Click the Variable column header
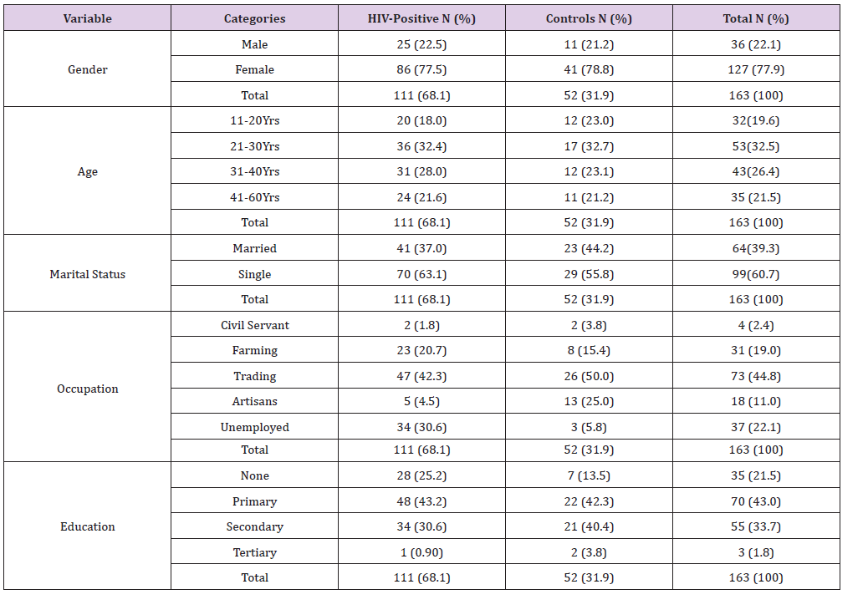868x615 pixels. 88,18
